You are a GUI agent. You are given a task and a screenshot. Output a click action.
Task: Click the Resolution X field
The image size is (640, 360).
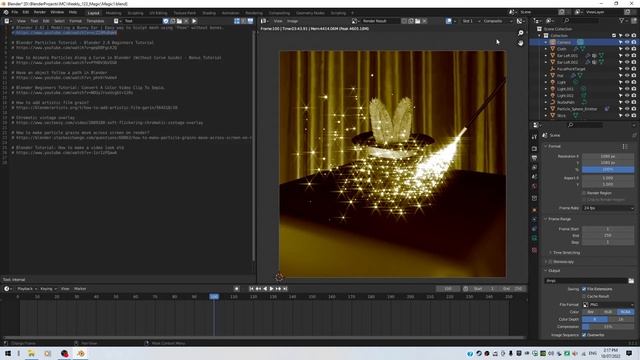pyautogui.click(x=608, y=156)
